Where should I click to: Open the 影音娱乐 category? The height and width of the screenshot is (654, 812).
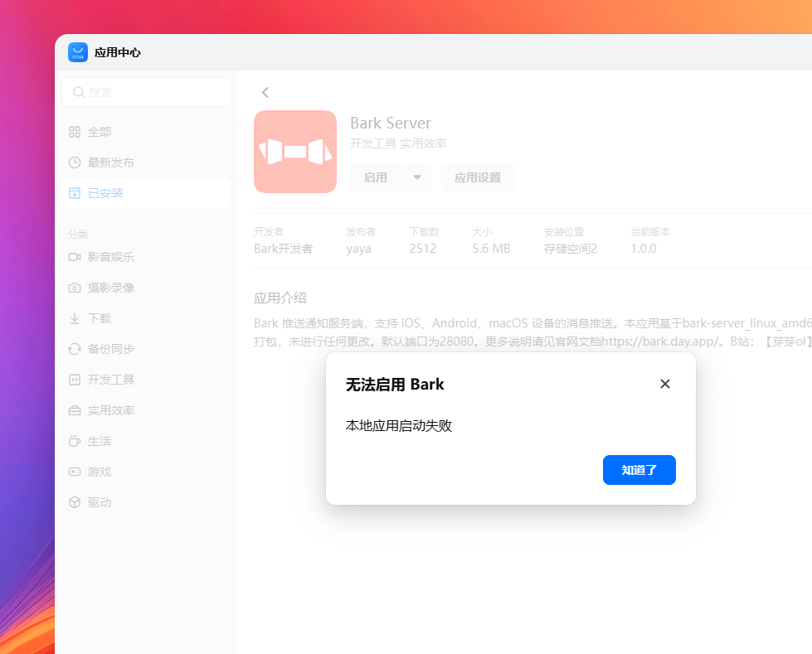tap(145, 257)
